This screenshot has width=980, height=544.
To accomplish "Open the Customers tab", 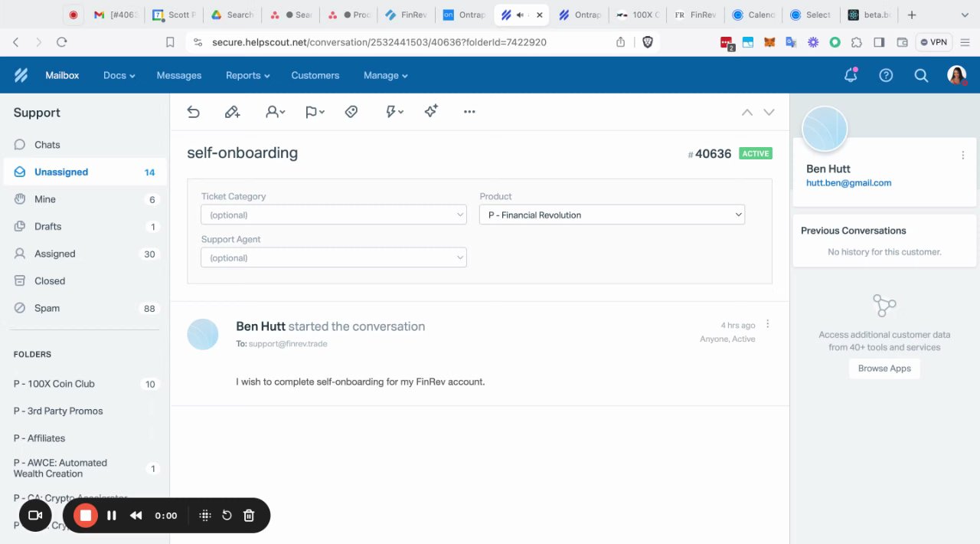I will point(315,75).
